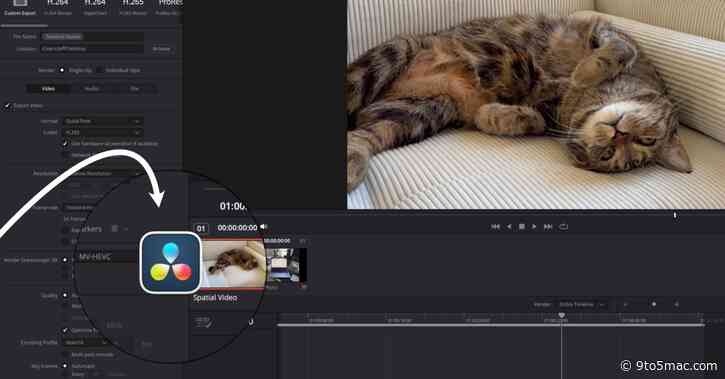Select the second clip thumbnail
The width and height of the screenshot is (725, 379).
click(286, 265)
